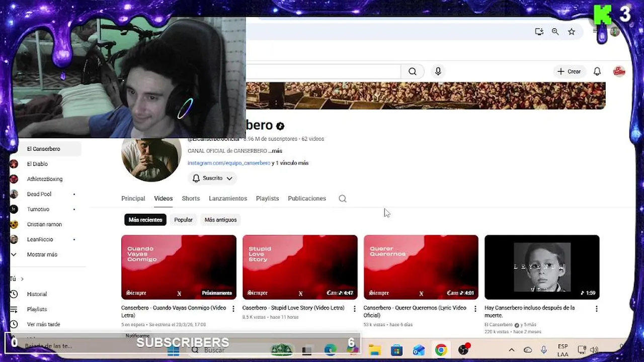
Task: Click the YouTube search magnifier button
Action: point(412,71)
